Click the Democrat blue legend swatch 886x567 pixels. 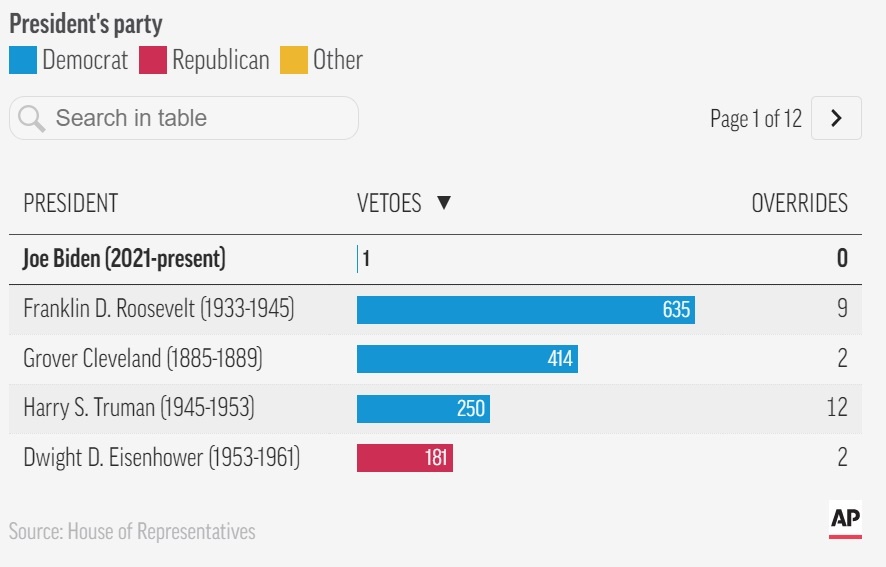click(x=23, y=60)
